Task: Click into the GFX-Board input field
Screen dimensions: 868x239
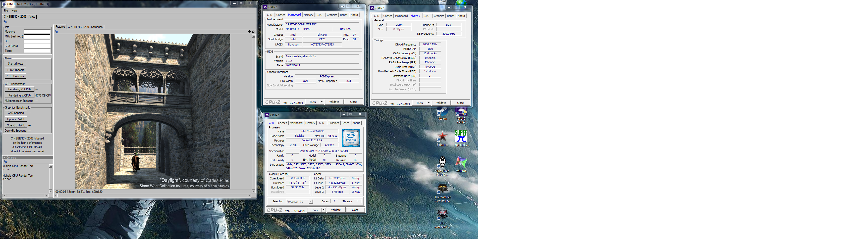Action: coord(37,46)
